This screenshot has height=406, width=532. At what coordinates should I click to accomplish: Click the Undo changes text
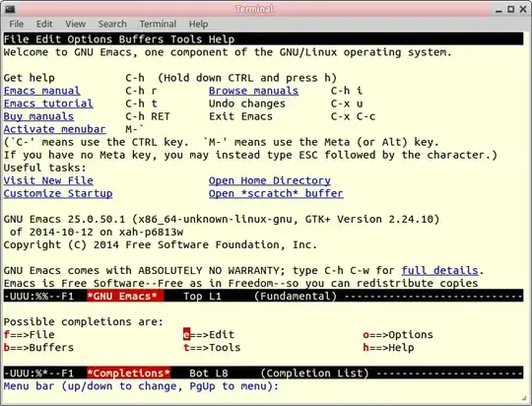coord(247,103)
